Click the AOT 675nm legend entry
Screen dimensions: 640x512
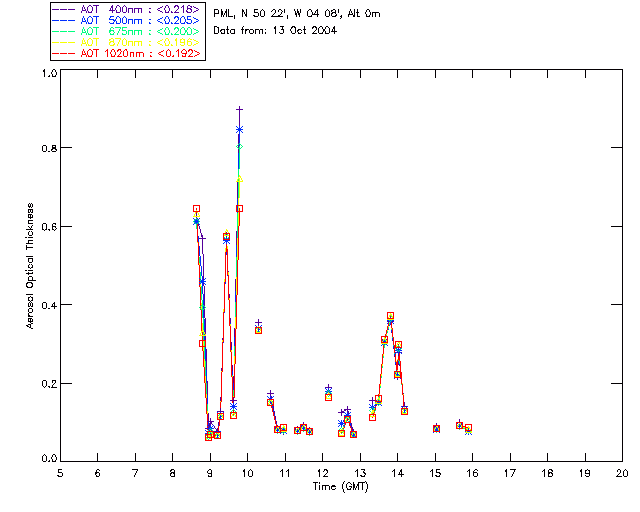coord(126,31)
